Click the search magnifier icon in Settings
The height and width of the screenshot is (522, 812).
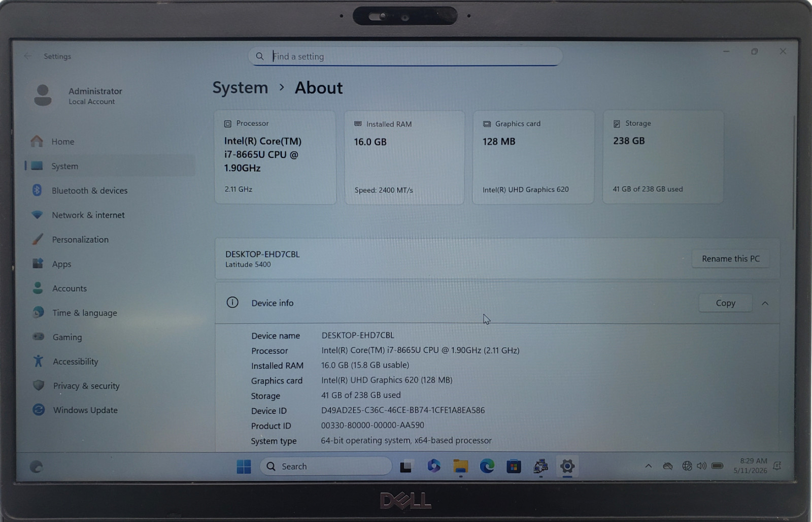[260, 56]
